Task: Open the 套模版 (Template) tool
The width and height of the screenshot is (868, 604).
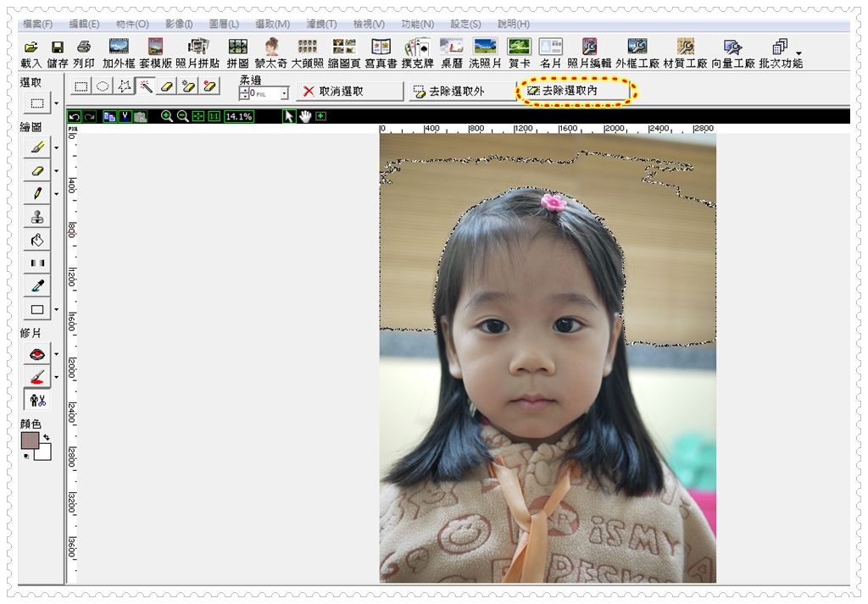Action: (x=156, y=53)
